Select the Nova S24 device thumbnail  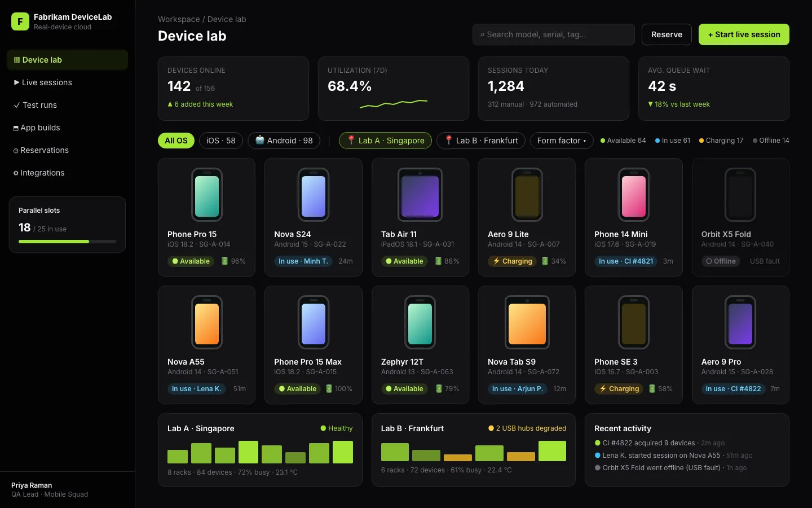[x=314, y=195]
